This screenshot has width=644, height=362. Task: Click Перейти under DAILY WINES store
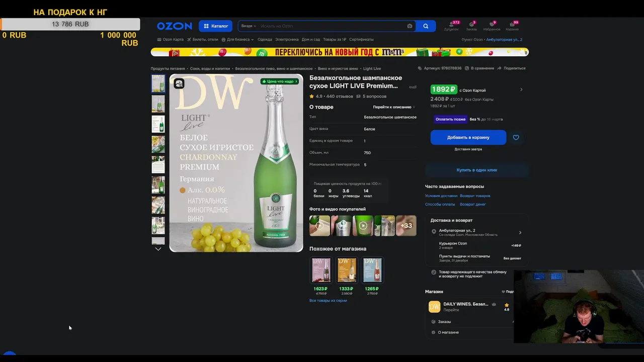[451, 310]
